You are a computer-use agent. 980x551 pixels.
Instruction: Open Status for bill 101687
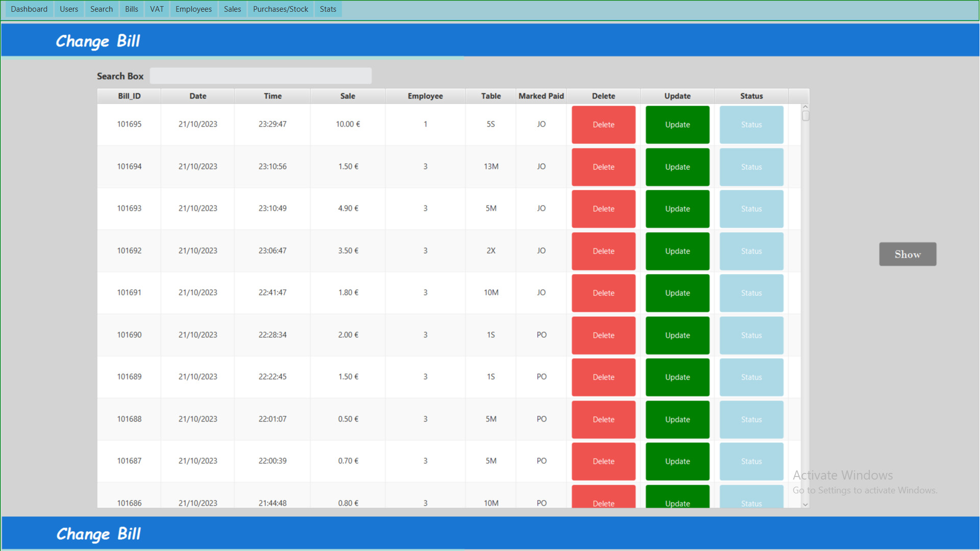click(x=751, y=461)
